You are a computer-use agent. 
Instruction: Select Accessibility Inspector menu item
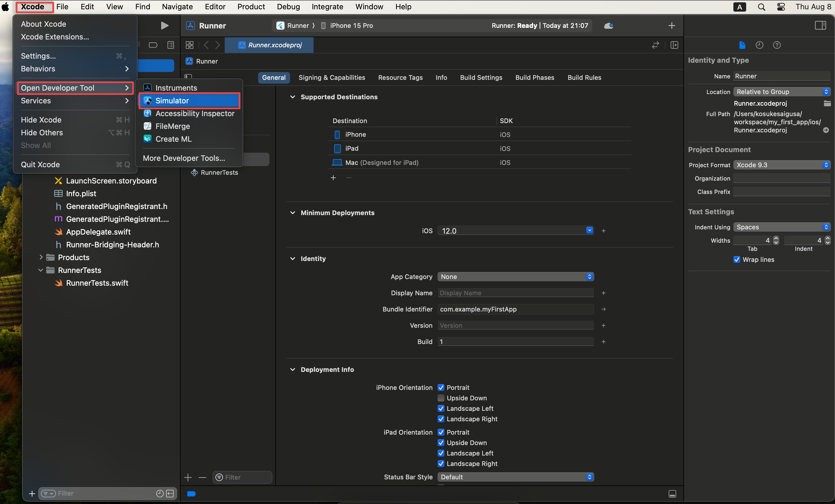pyautogui.click(x=189, y=114)
